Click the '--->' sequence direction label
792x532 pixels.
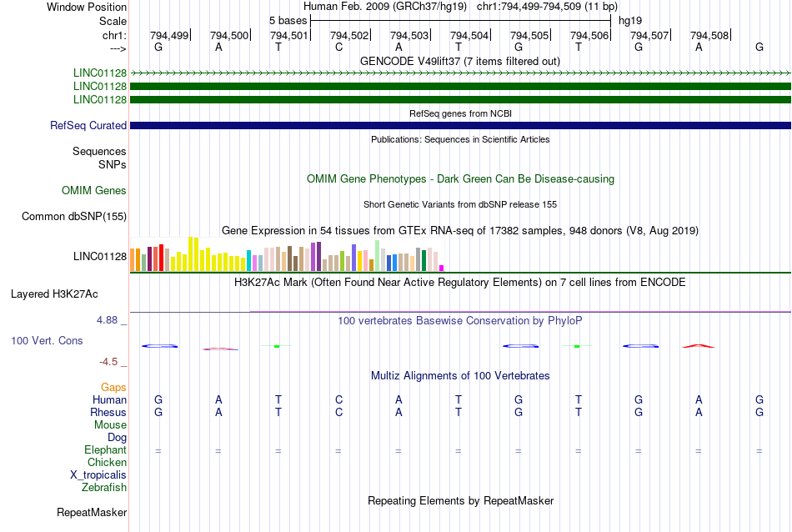coord(118,48)
